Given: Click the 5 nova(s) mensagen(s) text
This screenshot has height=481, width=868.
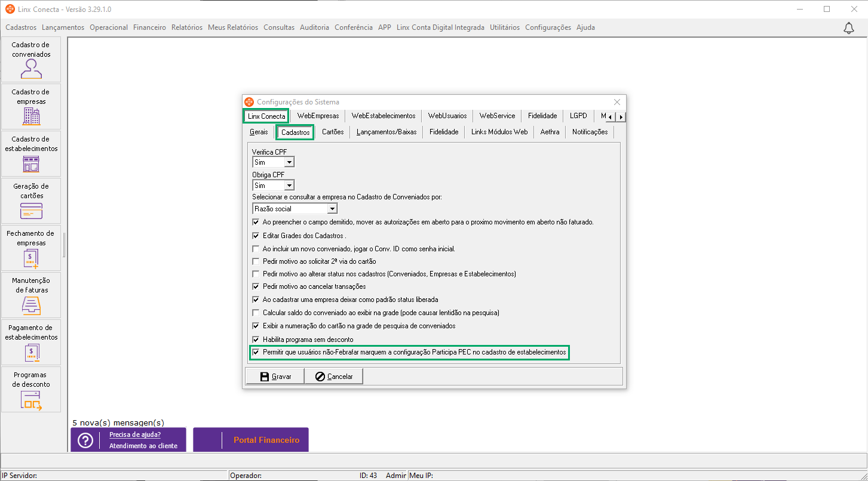Looking at the screenshot, I should tap(118, 423).
